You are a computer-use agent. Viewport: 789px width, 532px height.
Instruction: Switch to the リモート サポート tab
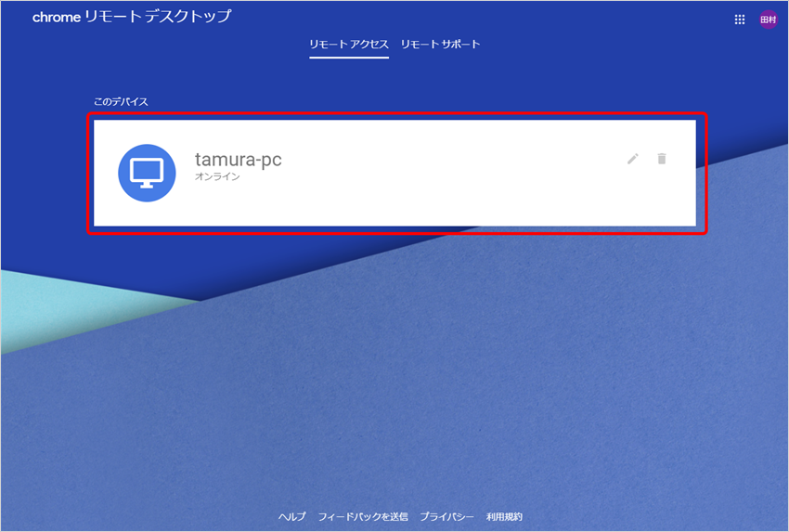440,45
